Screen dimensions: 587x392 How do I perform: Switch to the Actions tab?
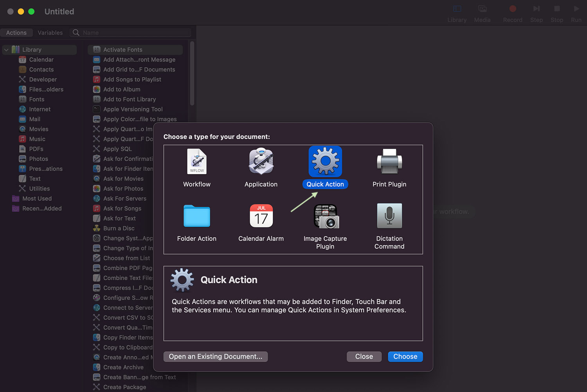tap(16, 32)
